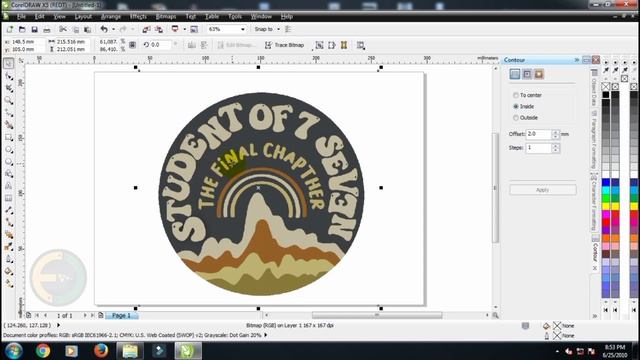
Task: Click the Open file icon
Action: tap(22, 29)
